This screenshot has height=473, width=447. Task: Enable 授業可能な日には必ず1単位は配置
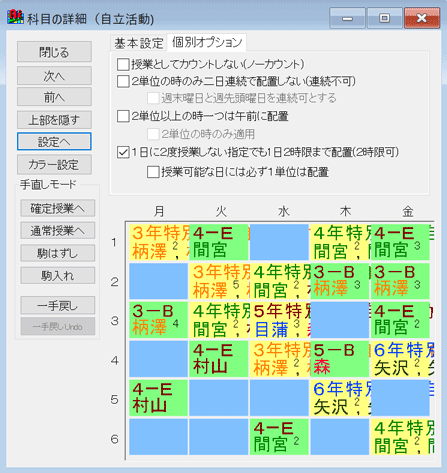(x=153, y=172)
